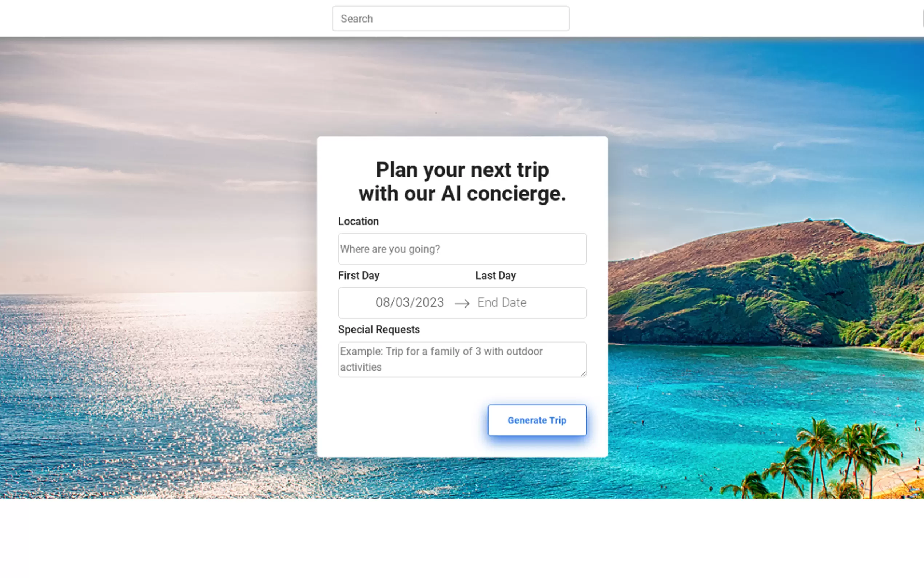Open the End Date picker field
This screenshot has height=578, width=924.
[502, 303]
